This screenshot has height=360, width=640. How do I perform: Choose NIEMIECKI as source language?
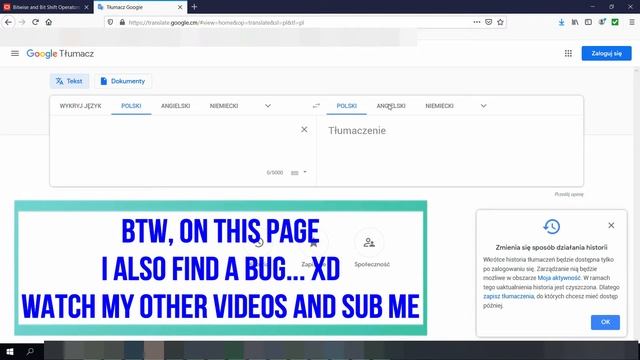point(224,106)
